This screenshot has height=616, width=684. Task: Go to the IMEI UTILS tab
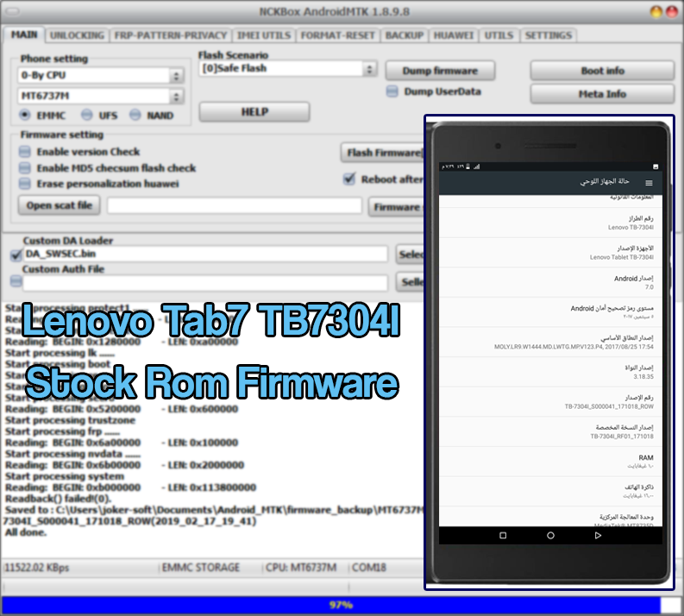(x=263, y=35)
